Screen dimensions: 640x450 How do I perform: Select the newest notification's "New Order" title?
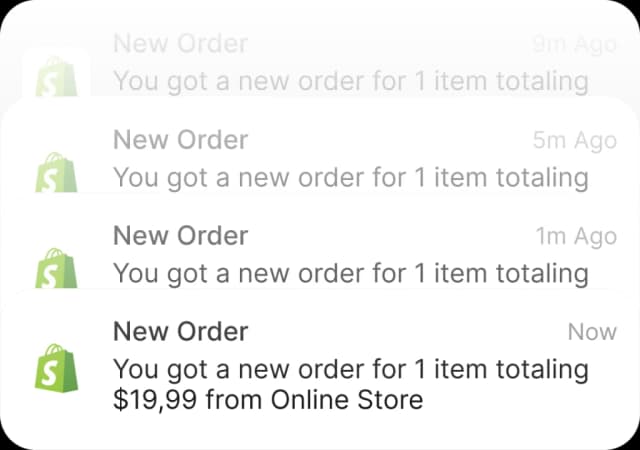(180, 332)
